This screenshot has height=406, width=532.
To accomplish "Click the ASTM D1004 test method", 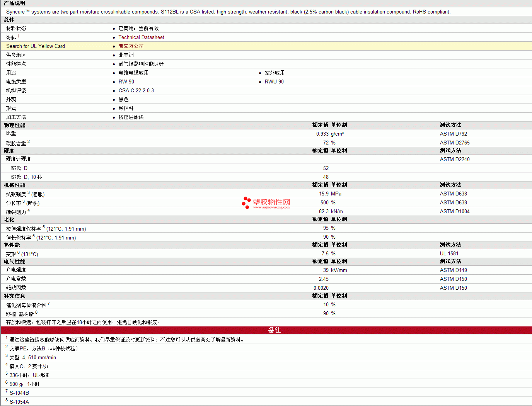I will click(455, 212).
